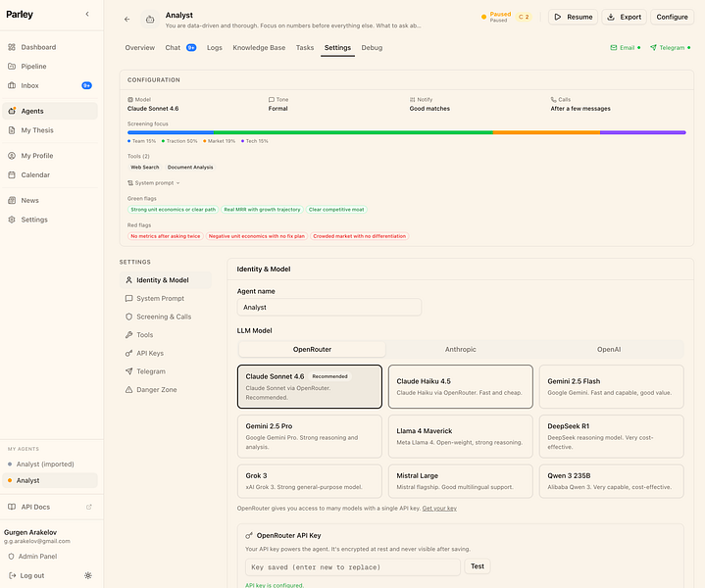Viewport: 705px width, 588px height.
Task: Switch to the Overview tab
Action: pyautogui.click(x=140, y=48)
